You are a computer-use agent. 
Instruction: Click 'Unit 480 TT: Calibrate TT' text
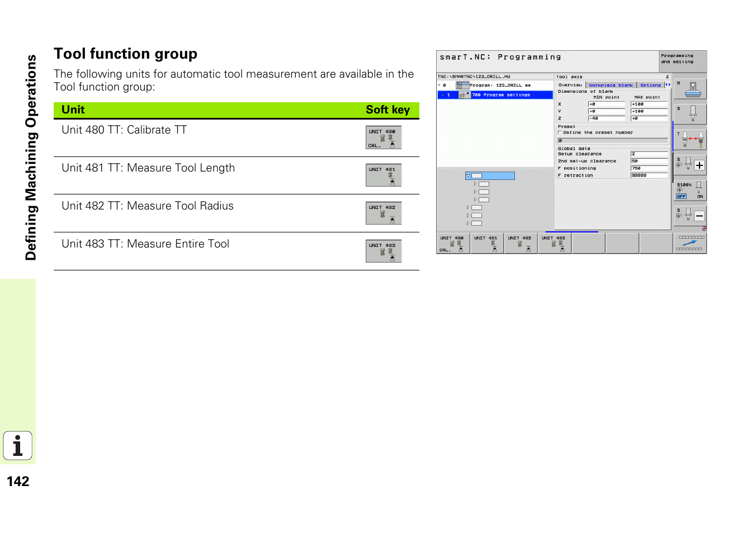click(x=124, y=130)
